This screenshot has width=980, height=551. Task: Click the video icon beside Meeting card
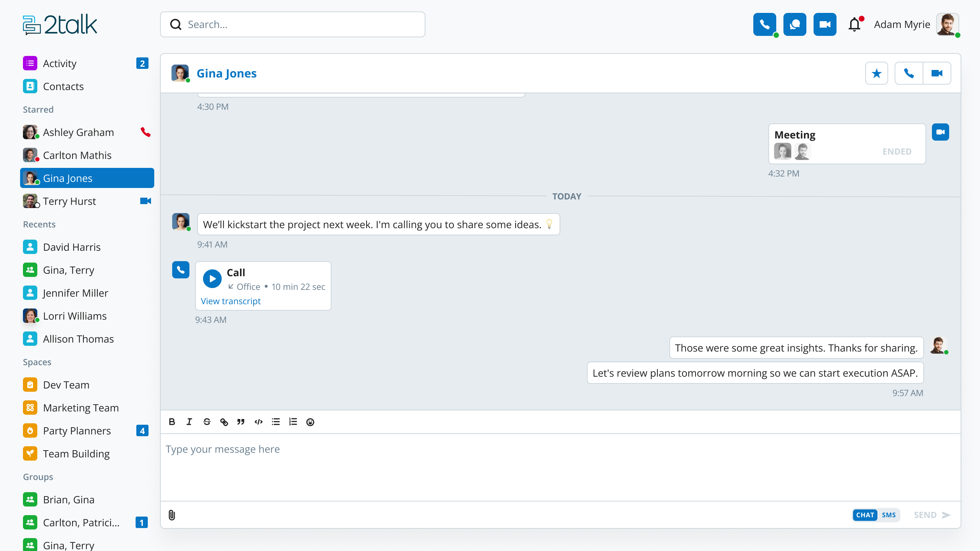[940, 132]
